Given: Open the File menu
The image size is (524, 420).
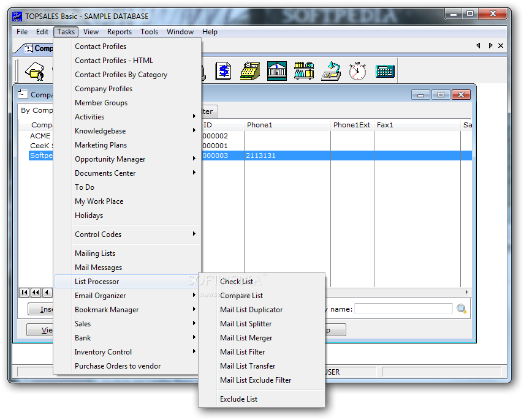Looking at the screenshot, I should click(22, 32).
